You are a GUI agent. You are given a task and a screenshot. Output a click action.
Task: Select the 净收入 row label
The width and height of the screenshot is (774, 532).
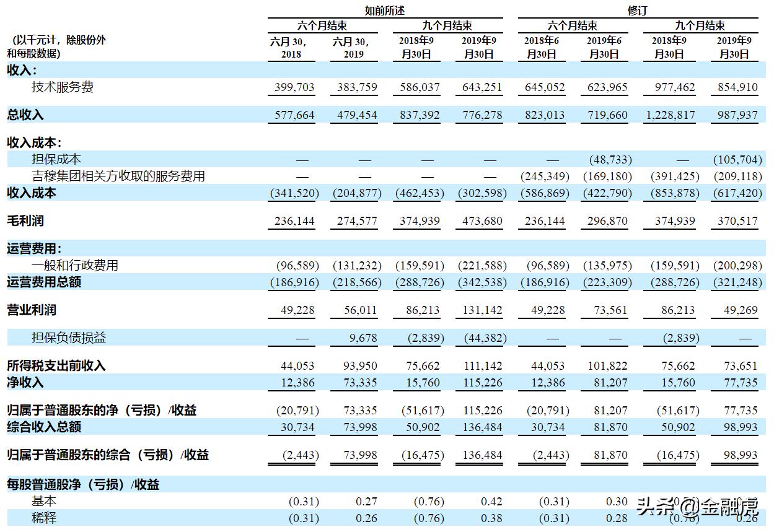coord(23,383)
